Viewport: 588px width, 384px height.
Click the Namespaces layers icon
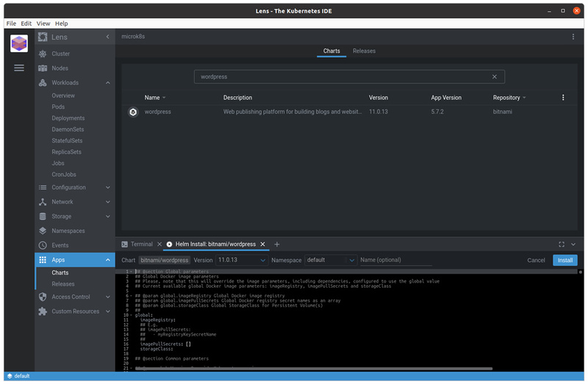point(43,231)
